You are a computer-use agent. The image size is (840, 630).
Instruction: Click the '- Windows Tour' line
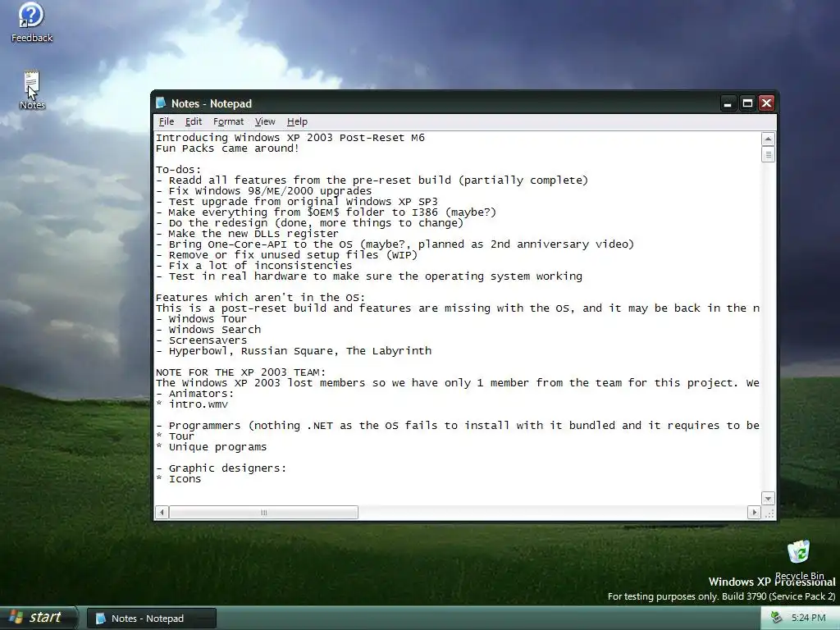pos(201,319)
